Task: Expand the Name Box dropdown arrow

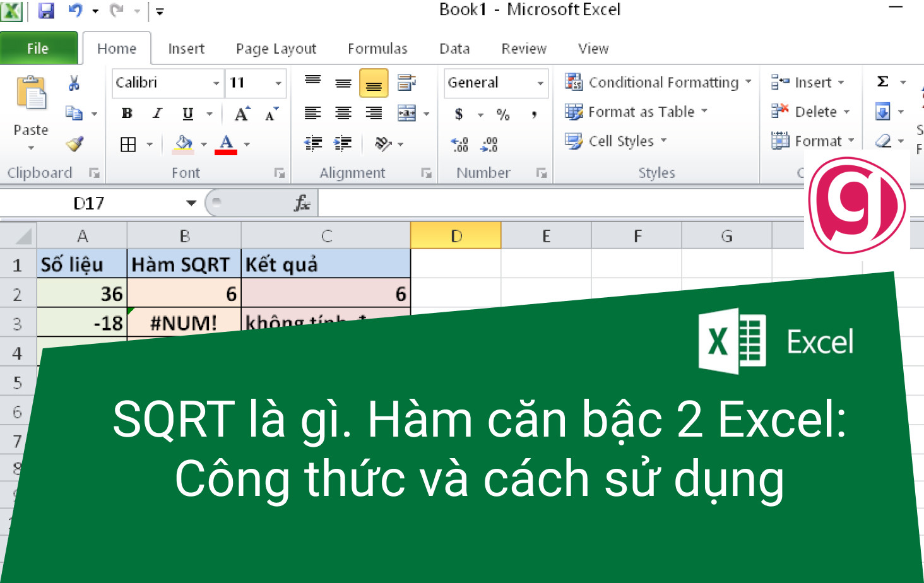Action: 191,203
